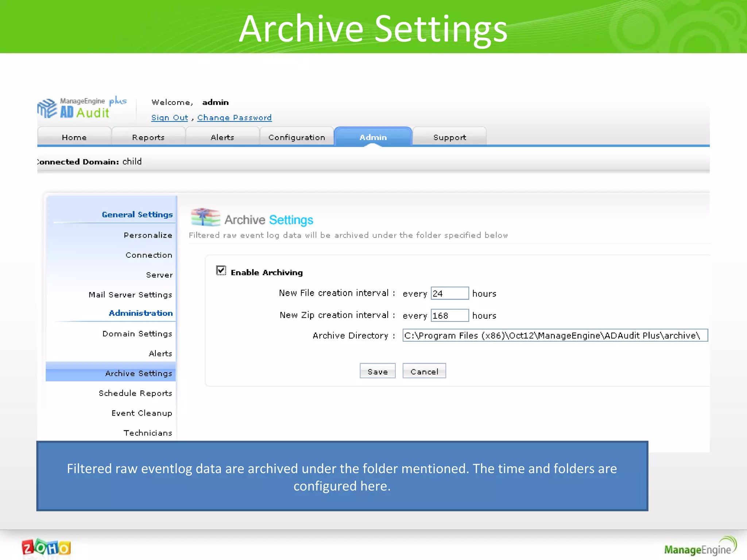Click the 'Enable Archiving' label text
Image resolution: width=747 pixels, height=560 pixels.
[x=267, y=273]
